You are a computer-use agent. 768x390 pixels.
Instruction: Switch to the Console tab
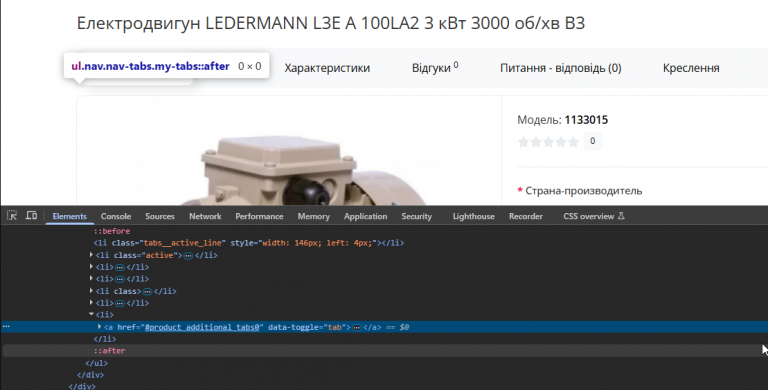pyautogui.click(x=116, y=216)
